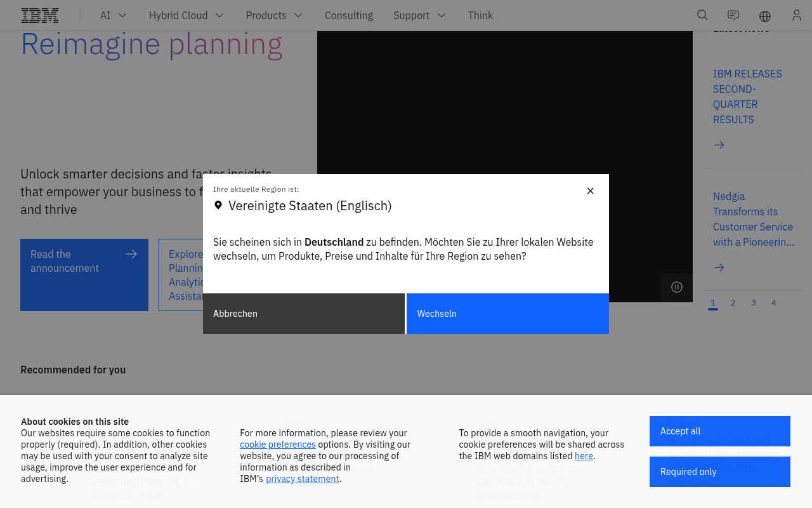
Task: Click Abbrechen in the region dialog
Action: tap(304, 314)
